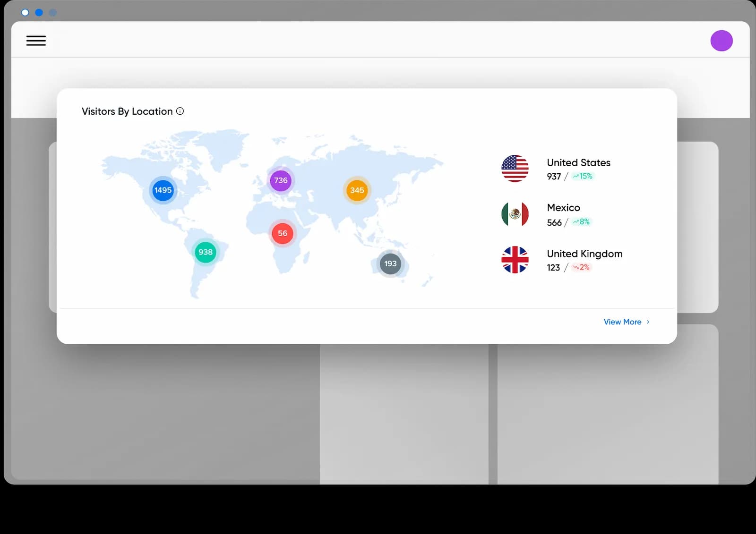Image resolution: width=756 pixels, height=534 pixels.
Task: Expand details via the View More chevron
Action: coord(648,322)
